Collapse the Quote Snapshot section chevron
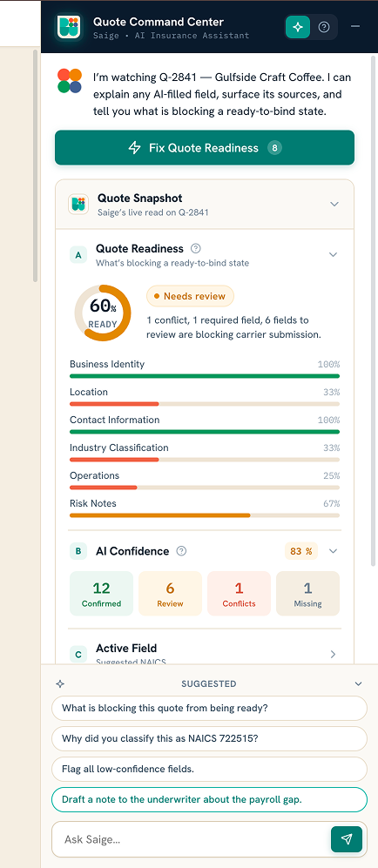Image resolution: width=378 pixels, height=868 pixels. [x=334, y=204]
